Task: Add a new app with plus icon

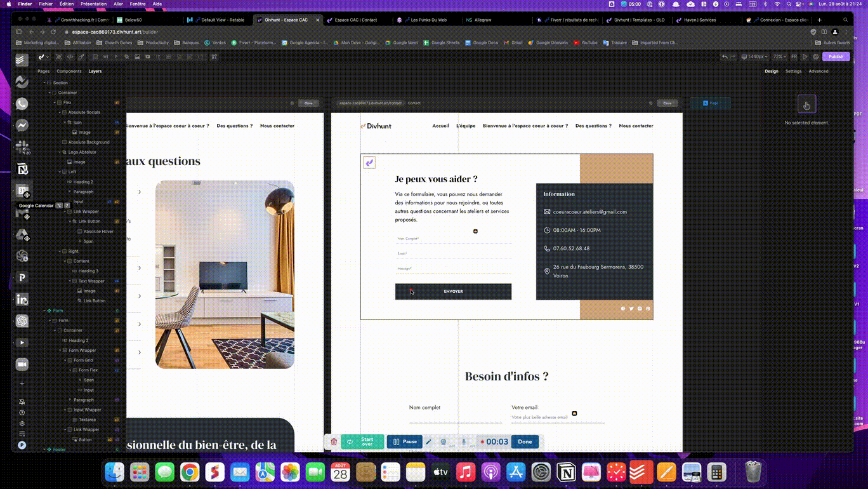Action: click(x=22, y=384)
